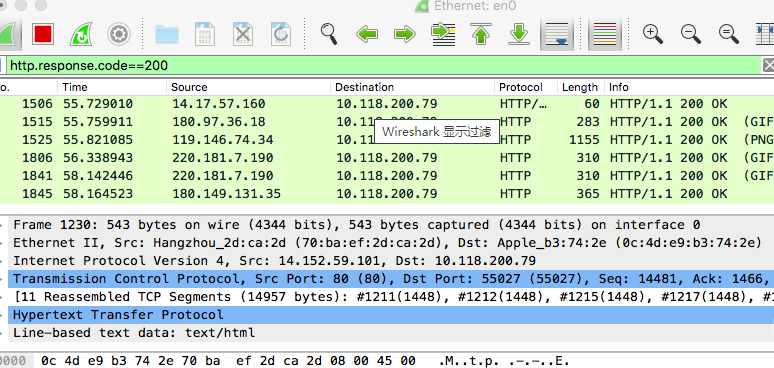Restart the current capture
The width and height of the screenshot is (774, 368).
tap(80, 35)
